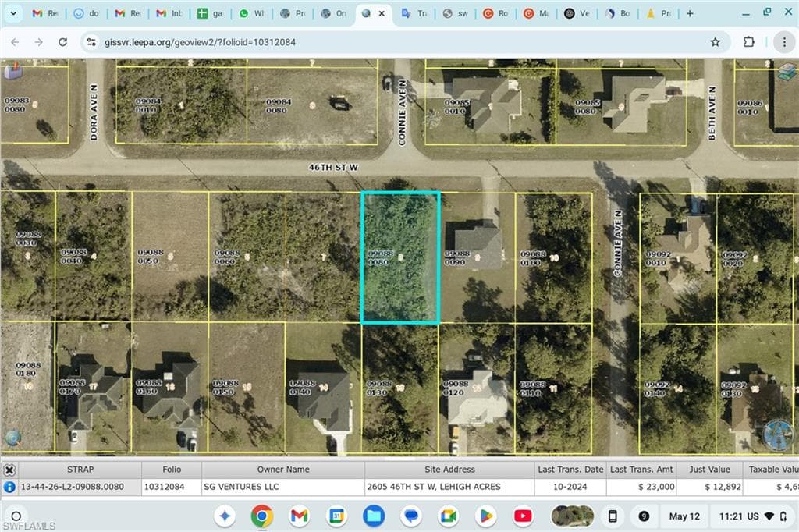Close the parcel results table
799x532 pixels.
tap(9, 470)
